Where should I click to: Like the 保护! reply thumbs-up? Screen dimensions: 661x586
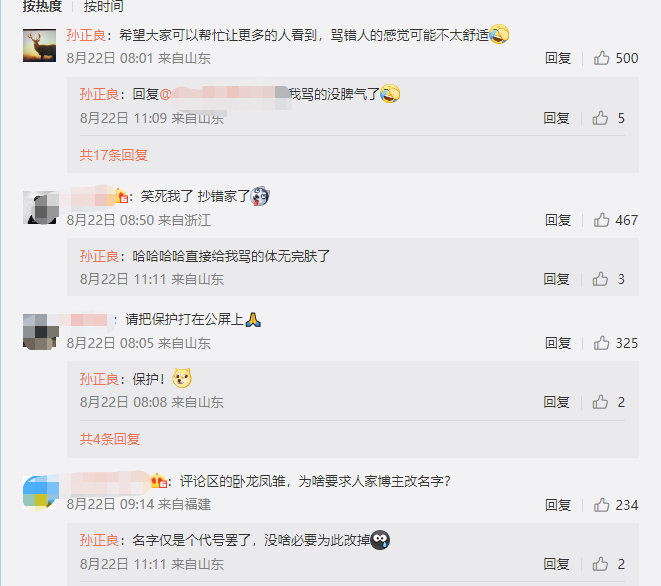click(x=600, y=402)
